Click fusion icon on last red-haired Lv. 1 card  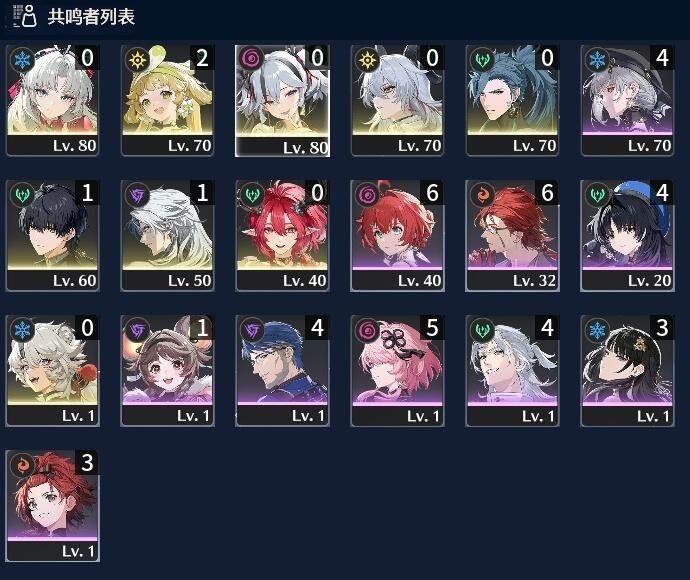click(x=22, y=465)
